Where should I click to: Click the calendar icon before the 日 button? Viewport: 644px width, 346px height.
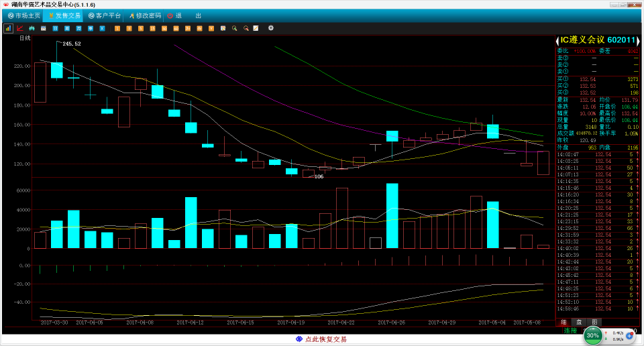(x=44, y=28)
